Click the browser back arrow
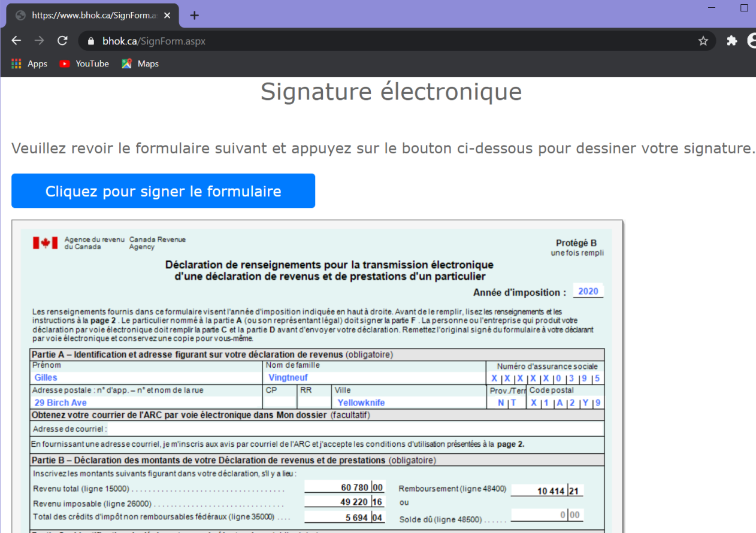The height and width of the screenshot is (533, 756). pos(16,41)
